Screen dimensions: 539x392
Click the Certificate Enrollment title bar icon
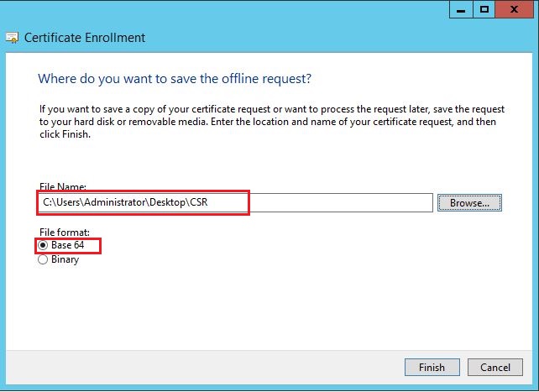(x=12, y=38)
